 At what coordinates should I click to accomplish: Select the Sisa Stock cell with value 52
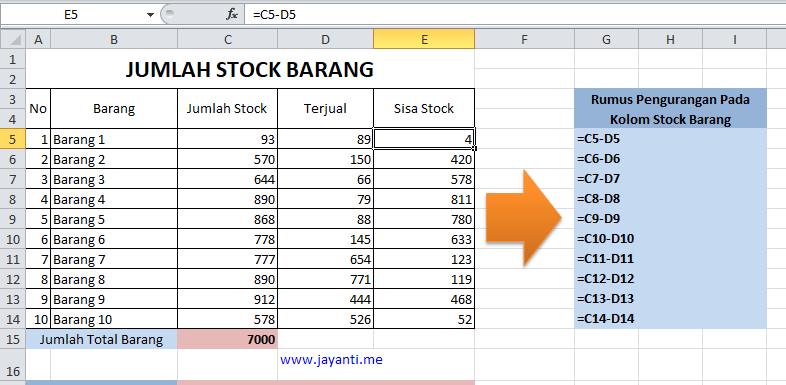(424, 319)
